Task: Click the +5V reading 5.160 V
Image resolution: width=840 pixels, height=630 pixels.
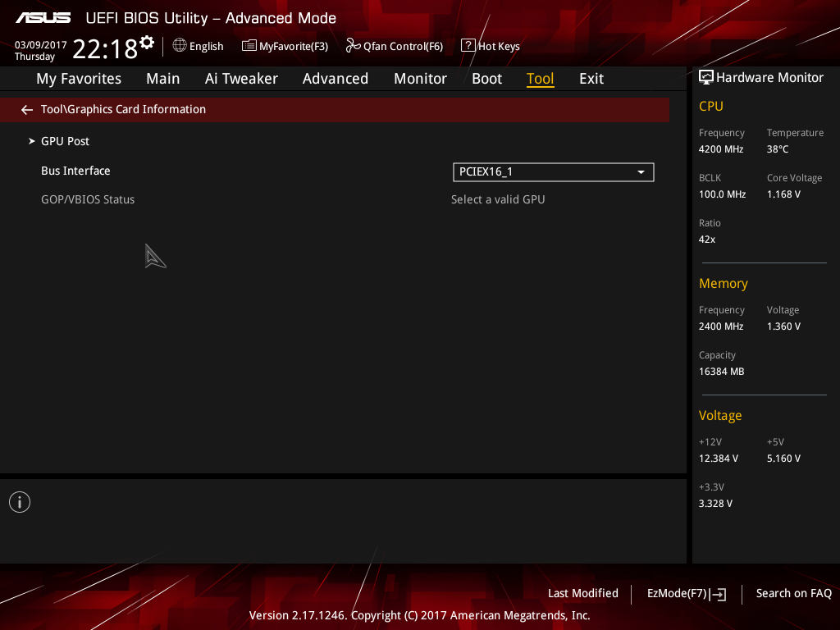Action: click(783, 459)
